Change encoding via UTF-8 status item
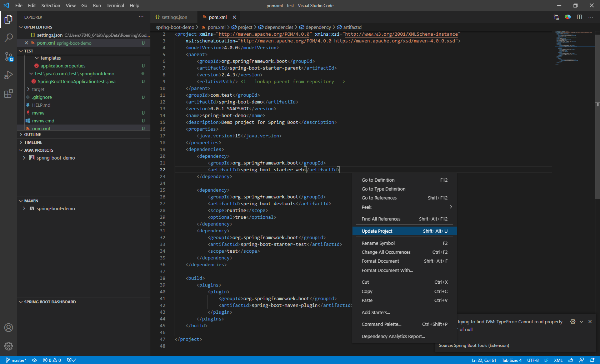Image resolution: width=600 pixels, height=364 pixels. click(x=533, y=360)
